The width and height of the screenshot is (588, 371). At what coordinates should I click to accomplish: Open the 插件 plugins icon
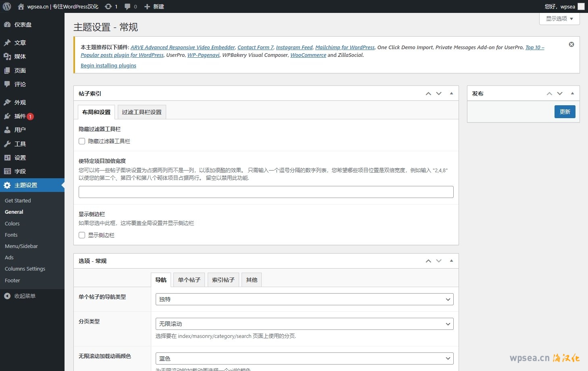point(7,116)
